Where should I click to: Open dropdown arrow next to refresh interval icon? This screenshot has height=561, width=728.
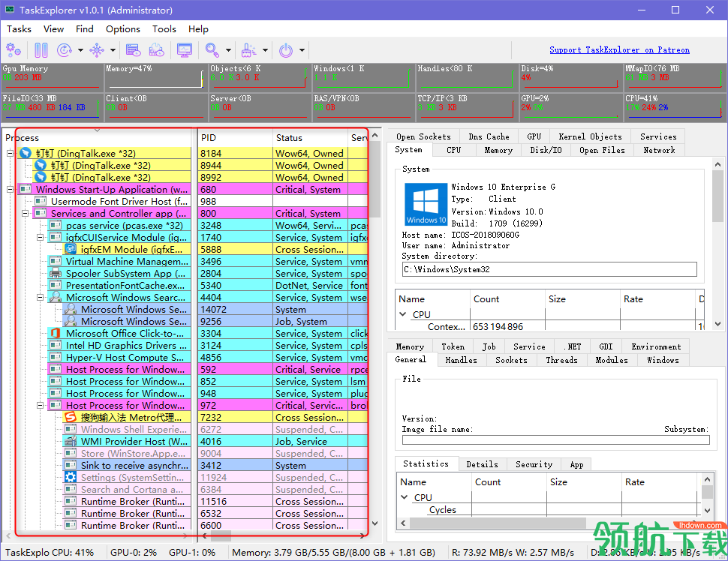(80, 50)
